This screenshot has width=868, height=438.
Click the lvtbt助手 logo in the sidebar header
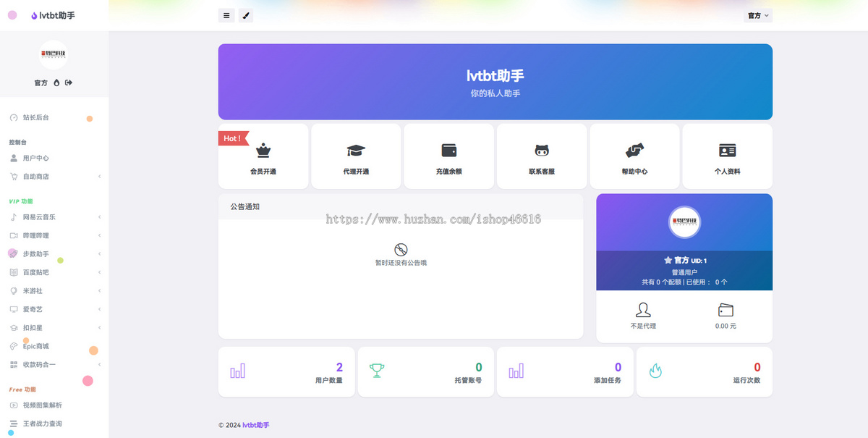[53, 15]
